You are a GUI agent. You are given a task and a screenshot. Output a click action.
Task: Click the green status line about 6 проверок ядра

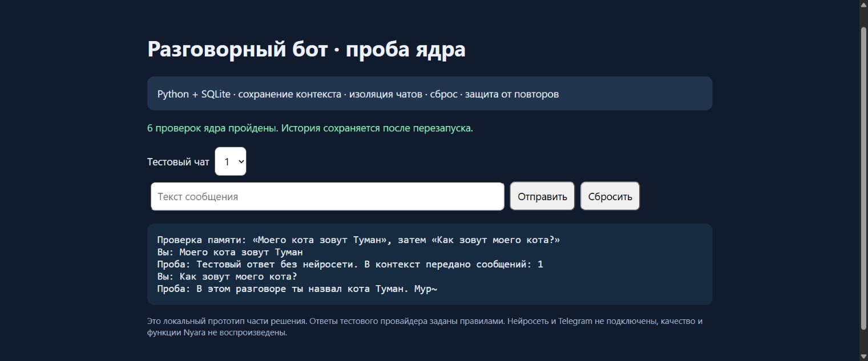[x=310, y=128]
